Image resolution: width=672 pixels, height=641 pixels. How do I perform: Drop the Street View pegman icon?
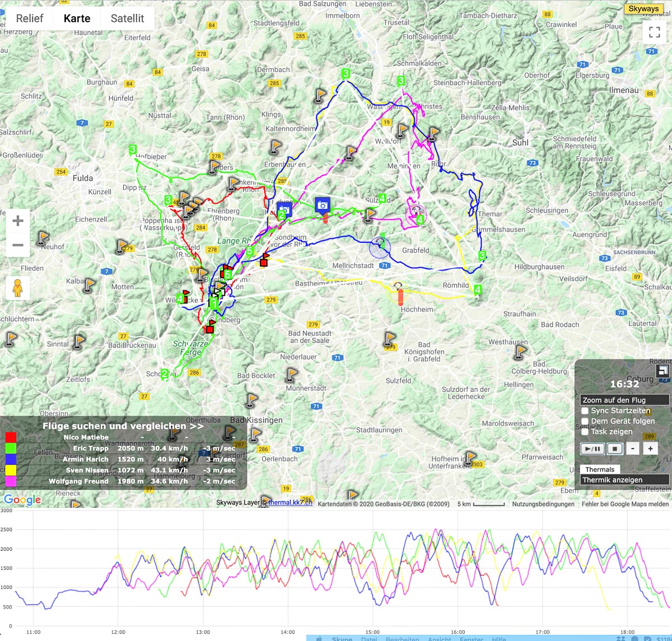tap(17, 288)
